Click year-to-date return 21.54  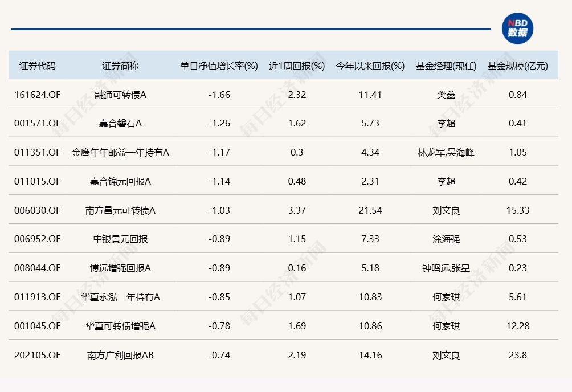(x=370, y=210)
